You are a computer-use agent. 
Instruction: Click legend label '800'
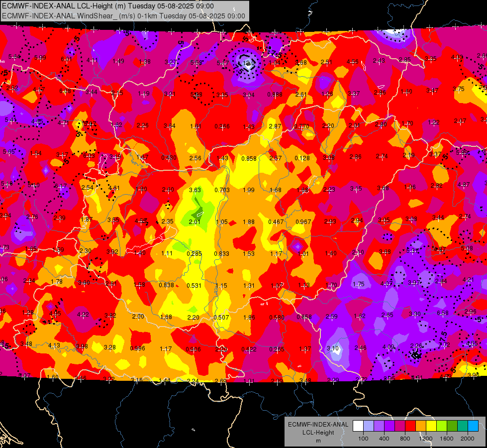point(405,439)
